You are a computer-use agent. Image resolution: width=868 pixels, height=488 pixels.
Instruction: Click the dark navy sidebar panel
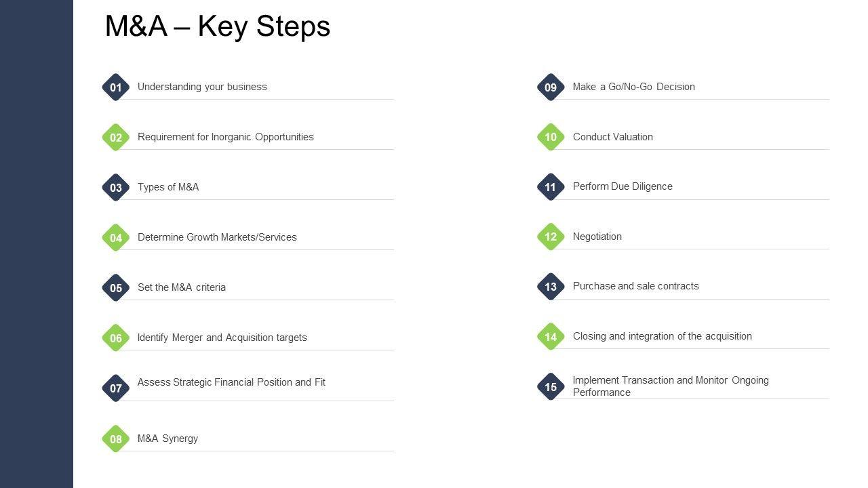[37, 244]
